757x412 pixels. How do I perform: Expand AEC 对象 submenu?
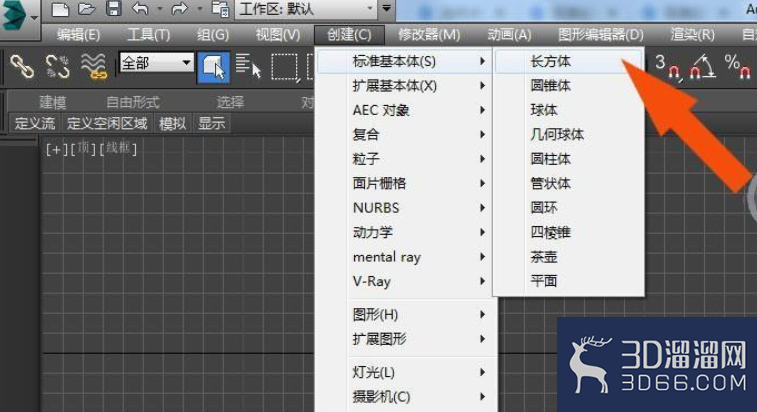click(x=405, y=110)
